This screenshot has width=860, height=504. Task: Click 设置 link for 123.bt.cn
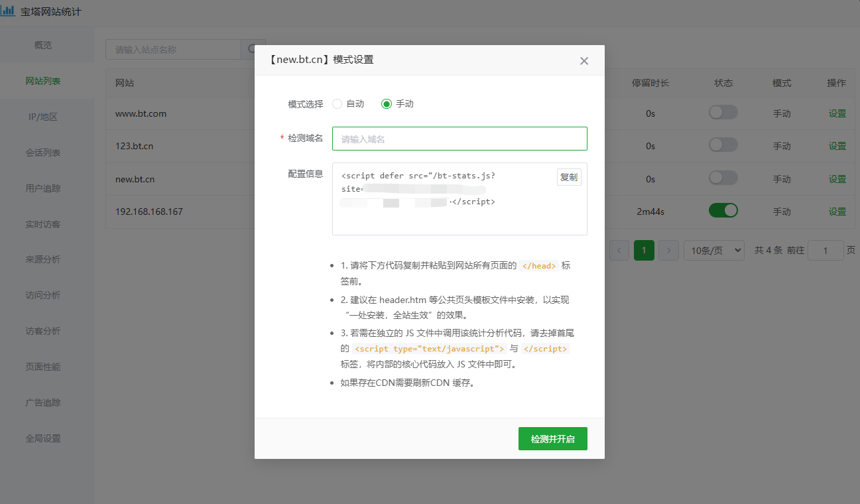click(x=837, y=146)
